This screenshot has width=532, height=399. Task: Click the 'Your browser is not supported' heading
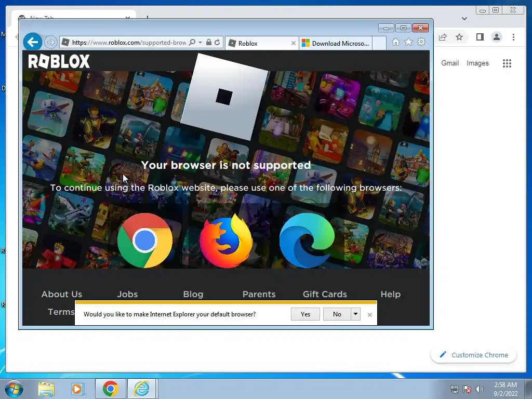(x=226, y=165)
